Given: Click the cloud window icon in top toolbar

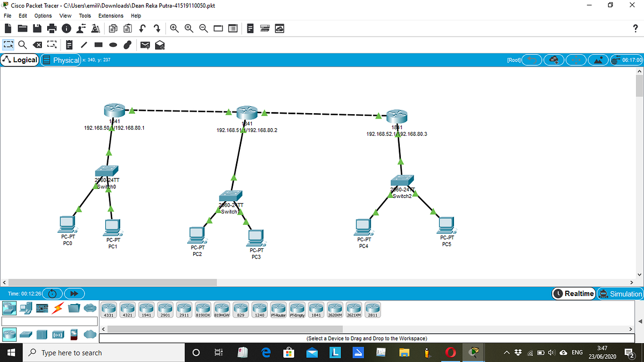Looking at the screenshot, I should pos(279,28).
